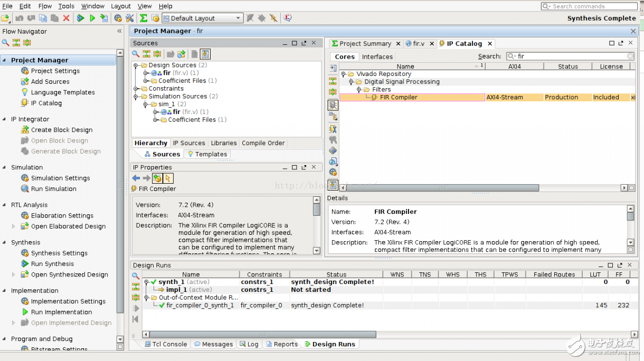Viewport: 644px width, 361px height.
Task: Click Create Block Design link
Action: point(61,130)
